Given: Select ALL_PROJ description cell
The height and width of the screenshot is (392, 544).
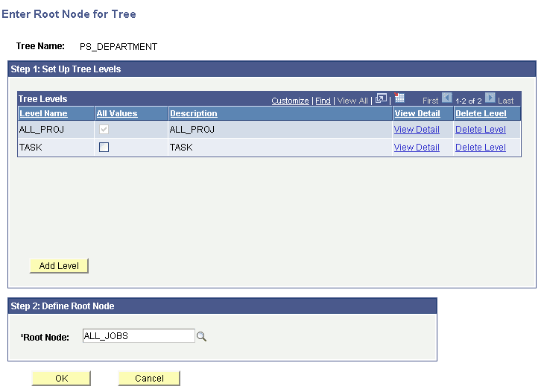Looking at the screenshot, I should [x=192, y=130].
